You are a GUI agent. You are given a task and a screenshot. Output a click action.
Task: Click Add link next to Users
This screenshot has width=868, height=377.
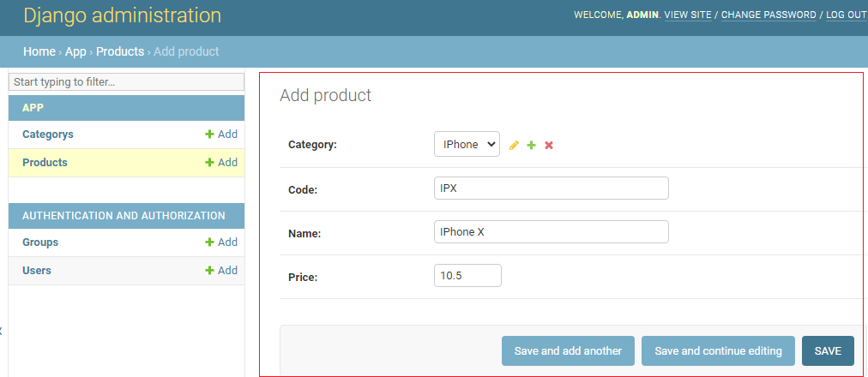pos(221,271)
